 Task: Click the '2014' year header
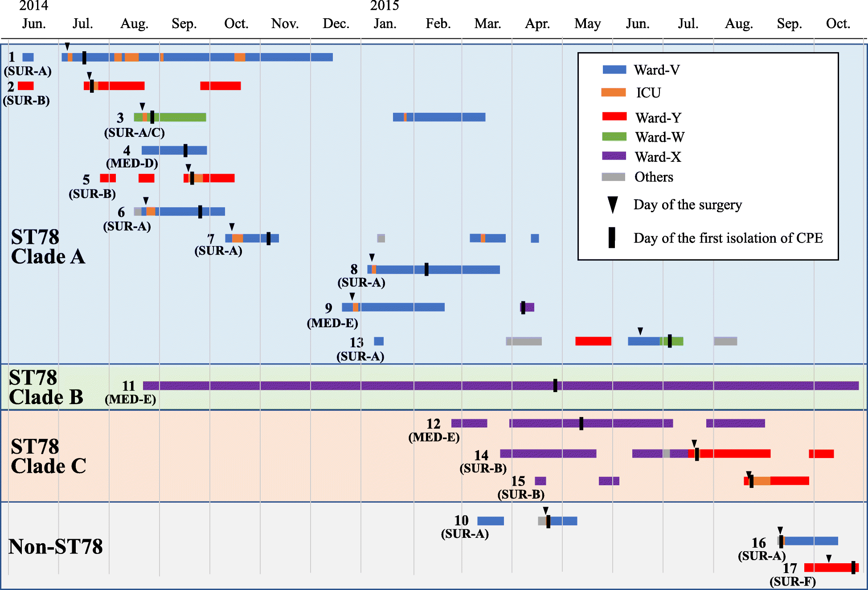pos(33,6)
